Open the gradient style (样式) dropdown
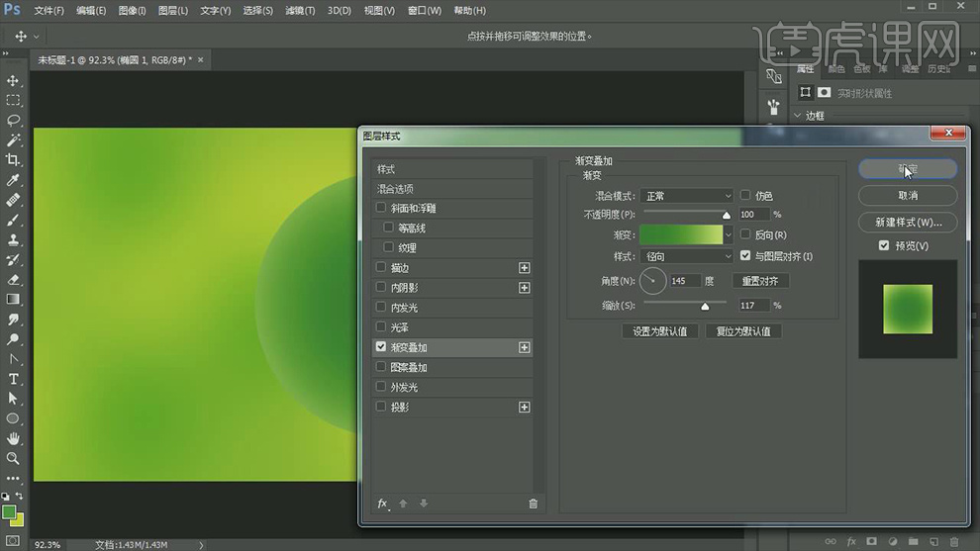Viewport: 980px width, 551px height. [686, 256]
